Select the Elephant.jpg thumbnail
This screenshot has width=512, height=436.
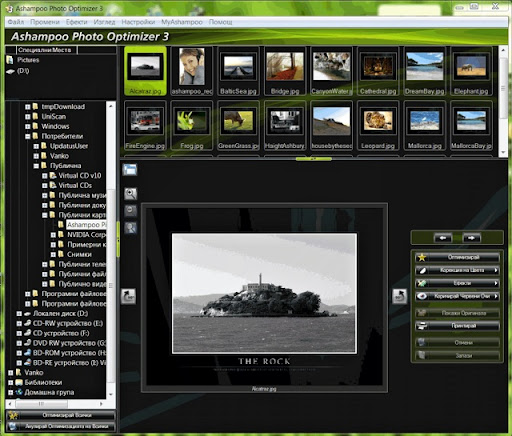coord(471,71)
